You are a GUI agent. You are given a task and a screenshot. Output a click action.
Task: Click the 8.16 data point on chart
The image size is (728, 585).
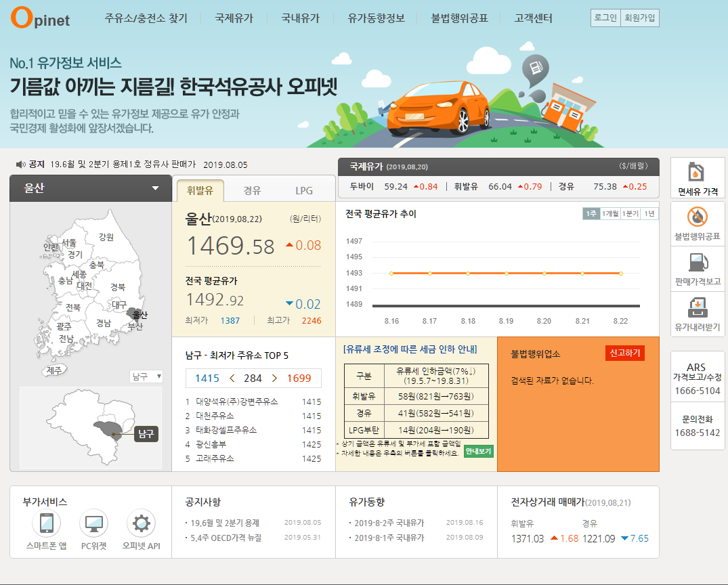pyautogui.click(x=391, y=274)
